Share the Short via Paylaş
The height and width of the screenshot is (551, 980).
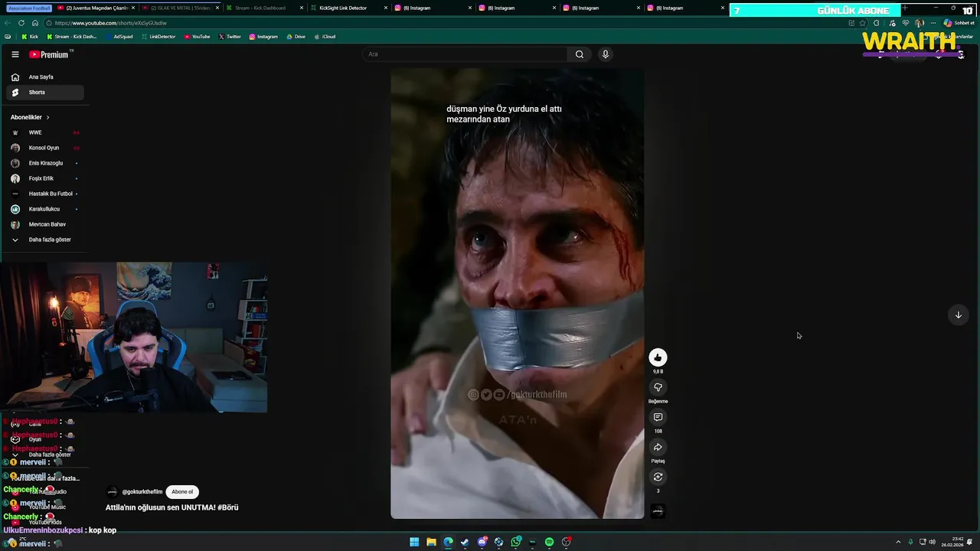(658, 447)
